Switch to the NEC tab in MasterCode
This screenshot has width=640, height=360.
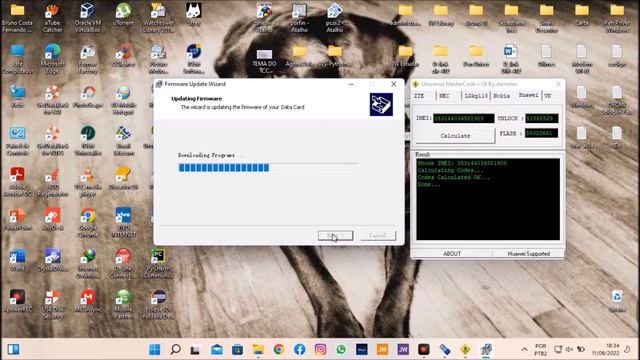click(444, 96)
